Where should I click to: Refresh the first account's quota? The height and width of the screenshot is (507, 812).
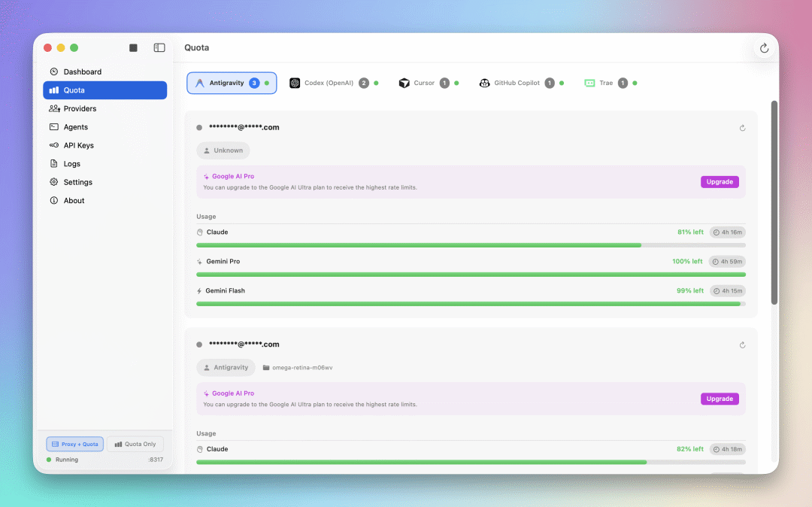(742, 128)
